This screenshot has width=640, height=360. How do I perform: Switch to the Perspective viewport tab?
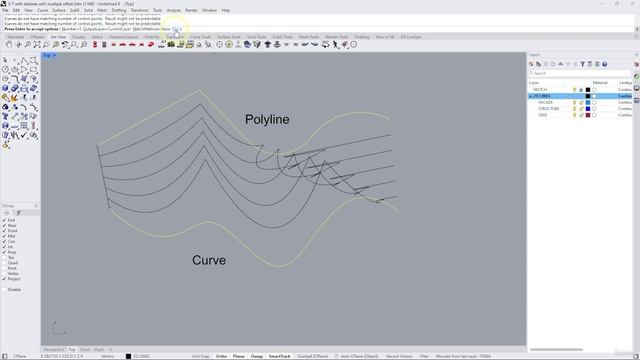[x=54, y=350]
